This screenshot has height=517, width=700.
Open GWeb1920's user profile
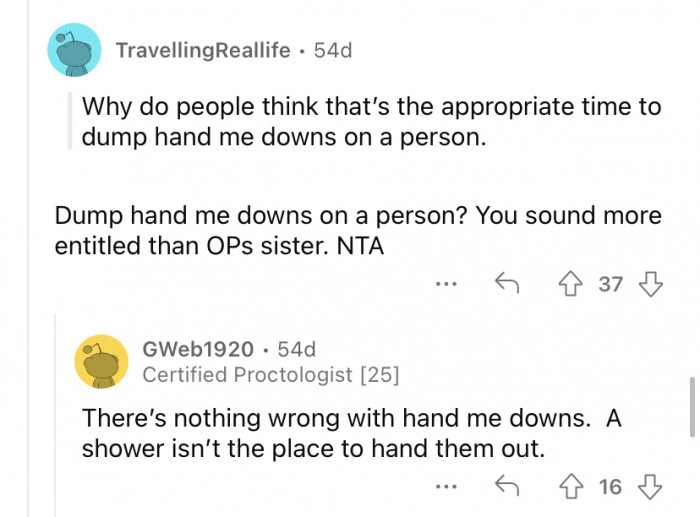[x=197, y=349]
